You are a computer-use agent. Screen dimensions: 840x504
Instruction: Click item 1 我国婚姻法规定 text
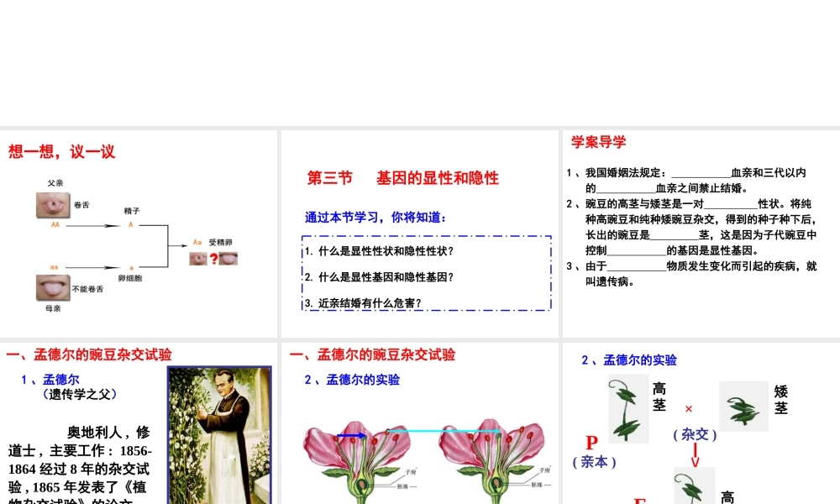686,181
